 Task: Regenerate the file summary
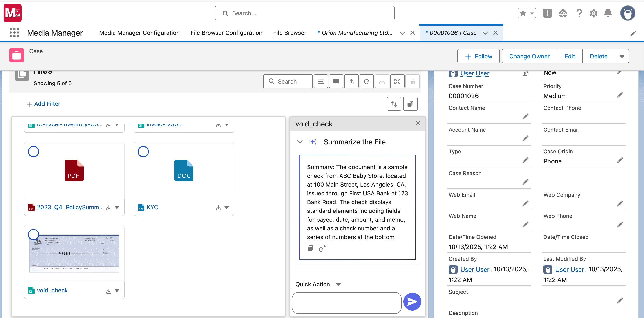[322, 249]
